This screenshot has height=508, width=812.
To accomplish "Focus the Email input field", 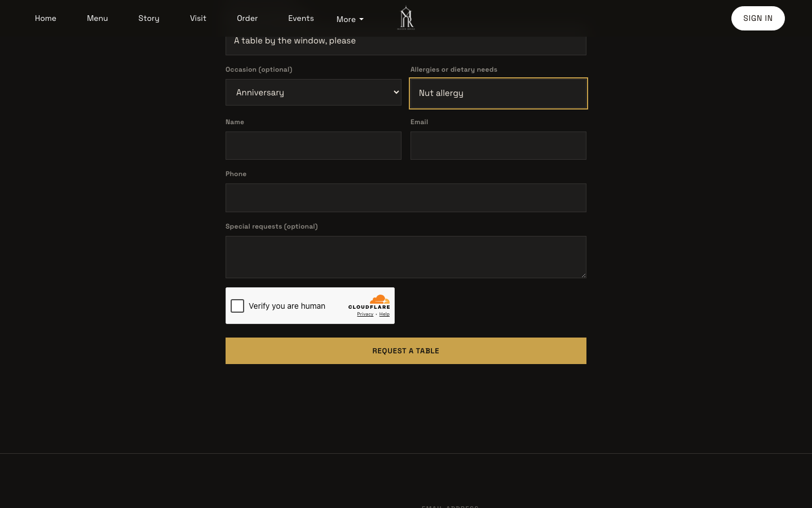I will (498, 146).
